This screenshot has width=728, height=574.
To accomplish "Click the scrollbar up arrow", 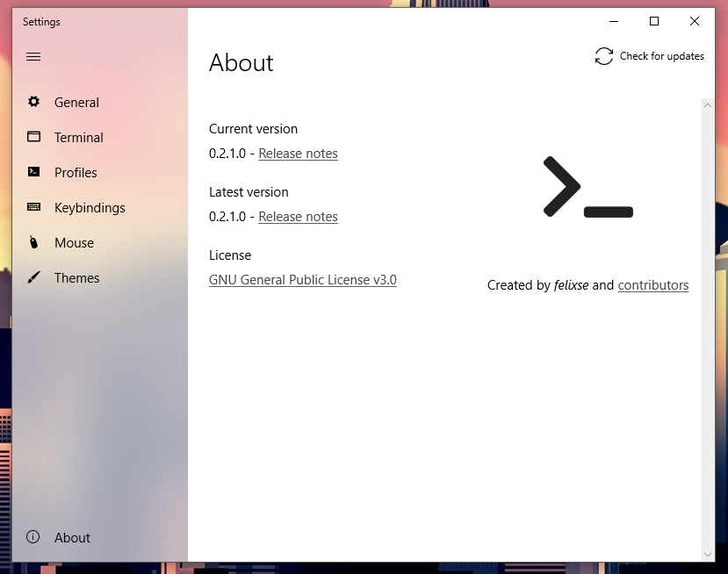I will [708, 105].
